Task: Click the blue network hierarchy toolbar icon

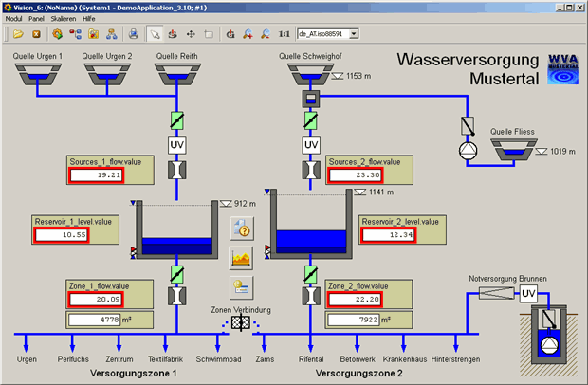Action: (111, 34)
